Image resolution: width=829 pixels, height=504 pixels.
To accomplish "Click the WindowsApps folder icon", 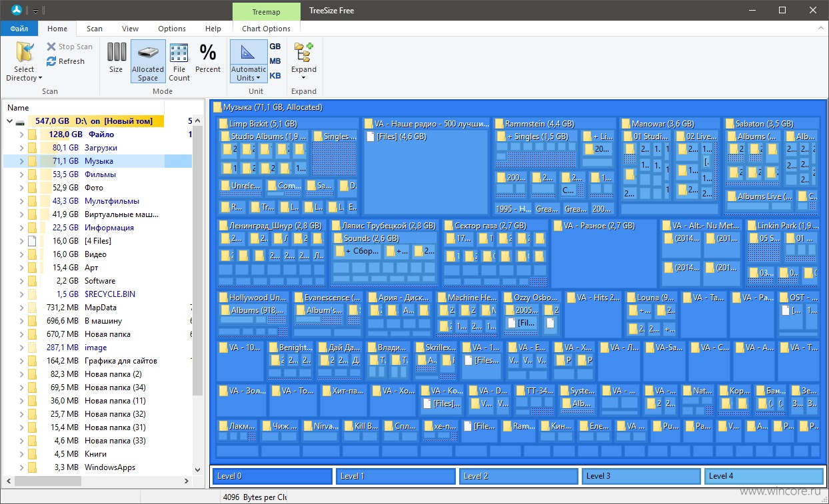I will click(x=32, y=467).
